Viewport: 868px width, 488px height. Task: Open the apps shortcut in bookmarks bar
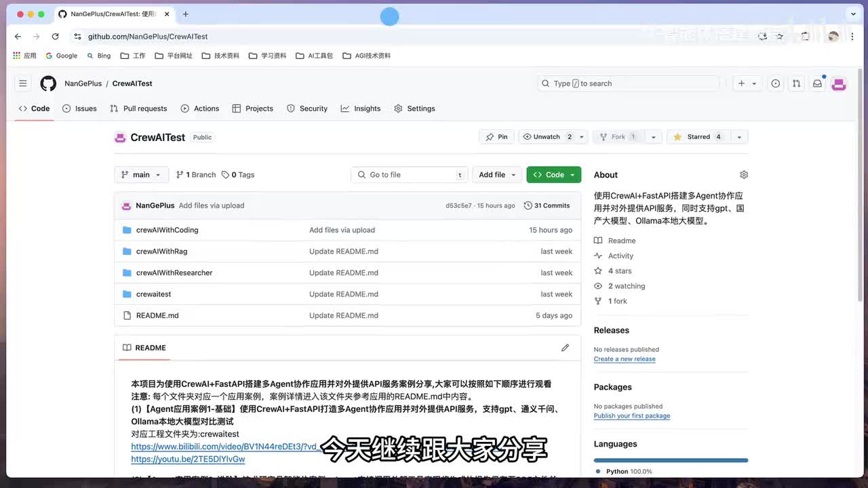pos(24,56)
